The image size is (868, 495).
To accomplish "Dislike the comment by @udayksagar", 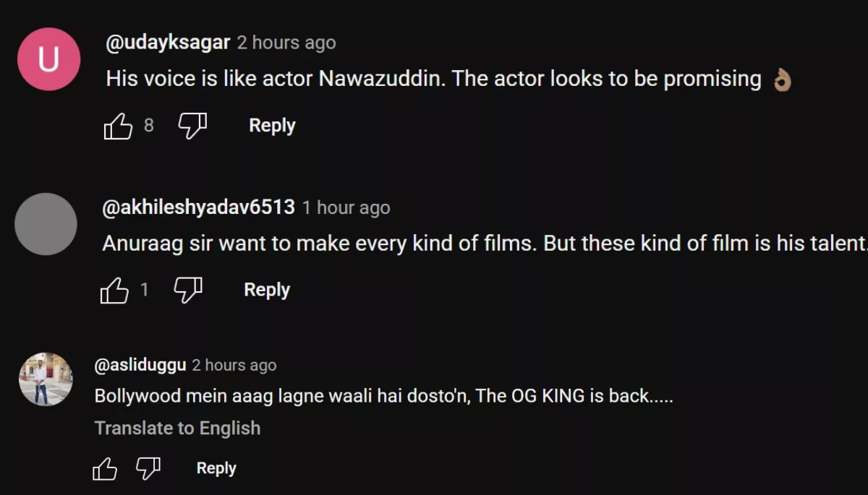I will [192, 126].
